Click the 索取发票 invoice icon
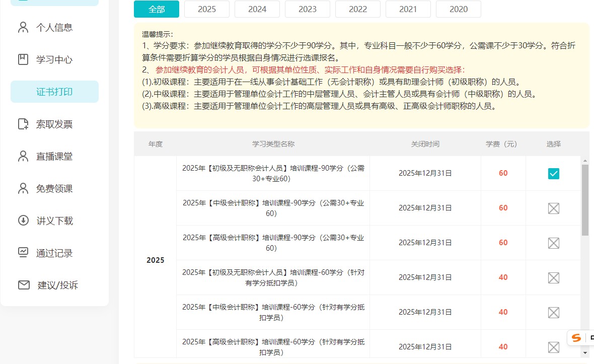The width and height of the screenshot is (594, 364). pyautogui.click(x=23, y=124)
